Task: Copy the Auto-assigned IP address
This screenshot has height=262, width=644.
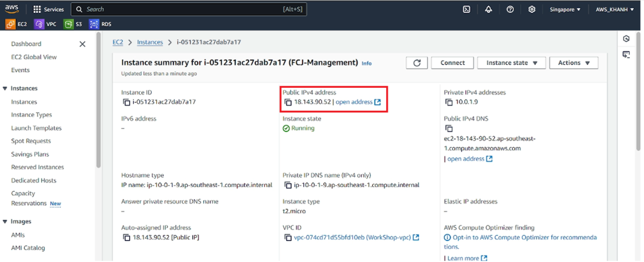Action: point(127,237)
